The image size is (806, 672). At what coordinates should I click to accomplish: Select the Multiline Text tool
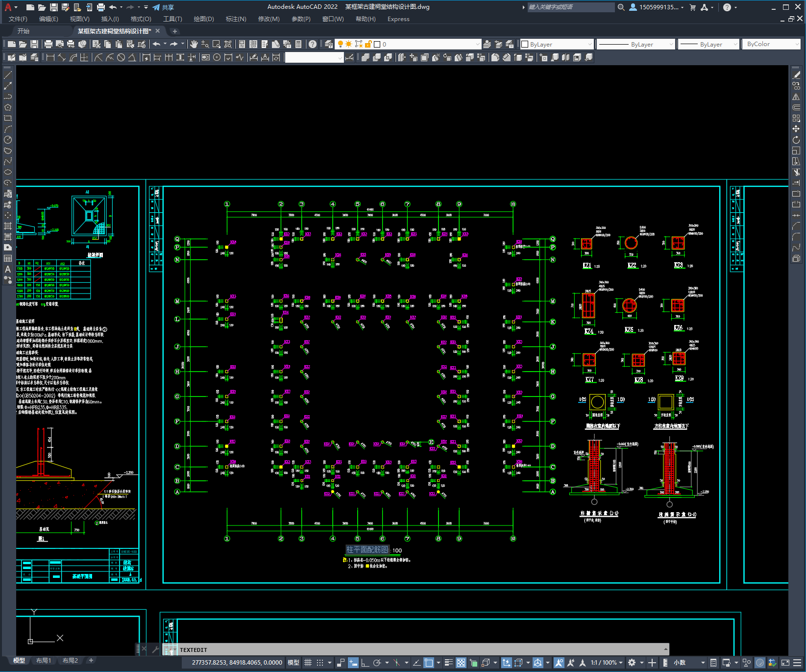click(7, 269)
